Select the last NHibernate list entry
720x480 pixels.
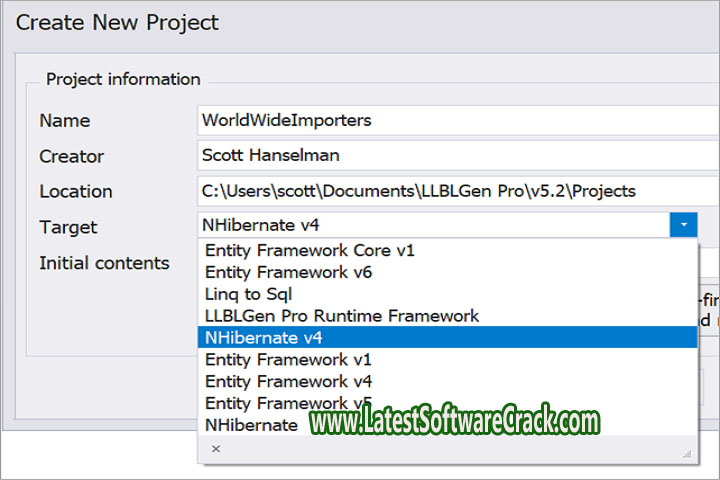point(448,425)
